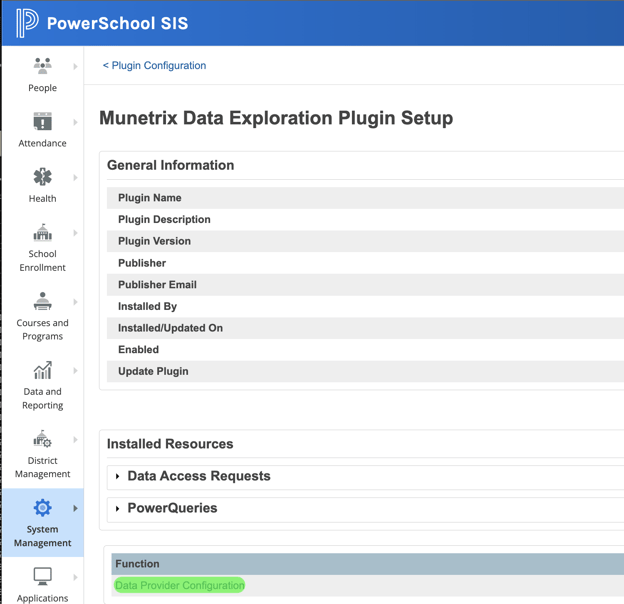This screenshot has width=624, height=604.
Task: Select the Courses and Programs label
Action: (43, 329)
